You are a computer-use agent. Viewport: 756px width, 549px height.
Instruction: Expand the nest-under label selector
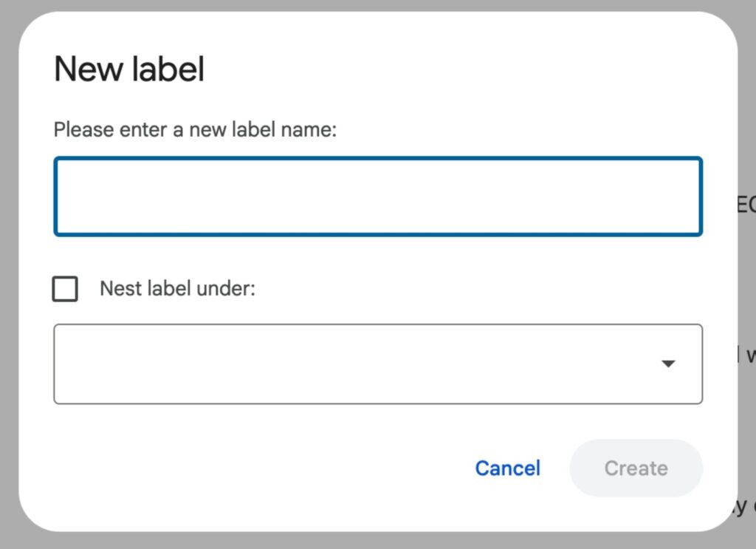click(377, 364)
